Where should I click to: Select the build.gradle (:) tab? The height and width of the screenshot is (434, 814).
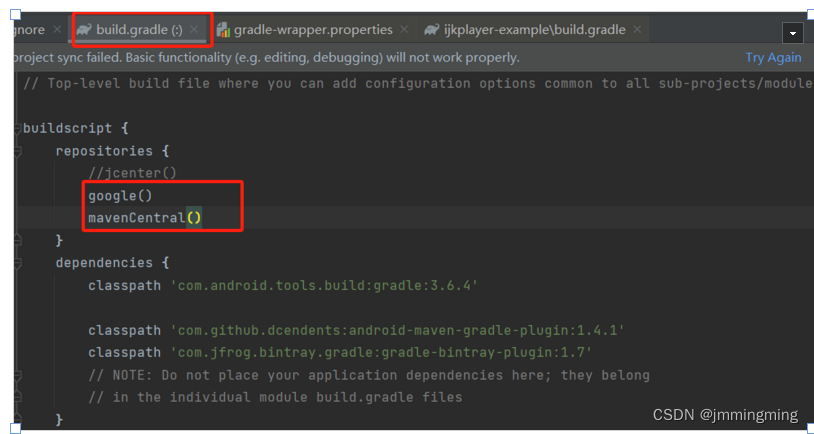pyautogui.click(x=139, y=30)
